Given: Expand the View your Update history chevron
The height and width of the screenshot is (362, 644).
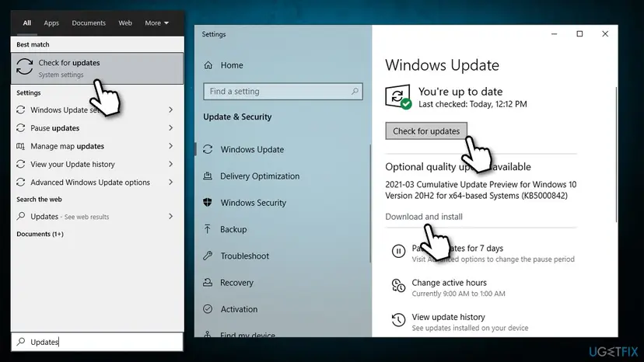Looking at the screenshot, I should click(171, 164).
